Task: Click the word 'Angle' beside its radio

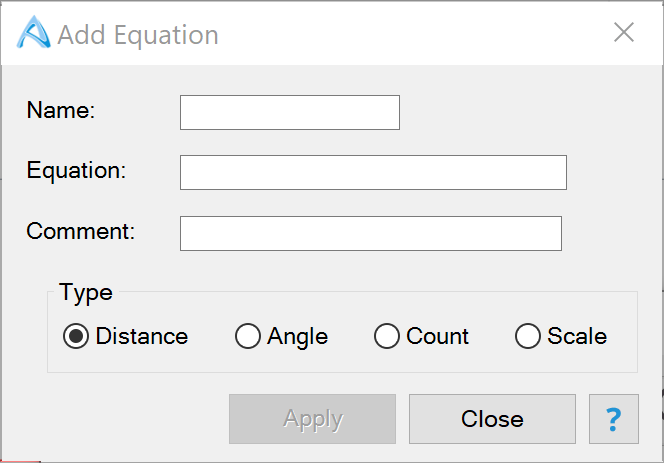Action: tap(297, 337)
